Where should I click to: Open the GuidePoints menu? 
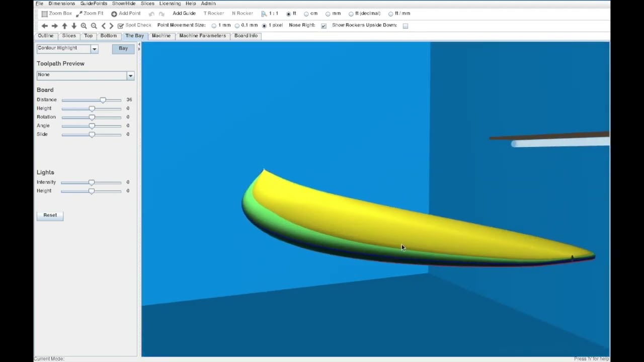click(94, 4)
